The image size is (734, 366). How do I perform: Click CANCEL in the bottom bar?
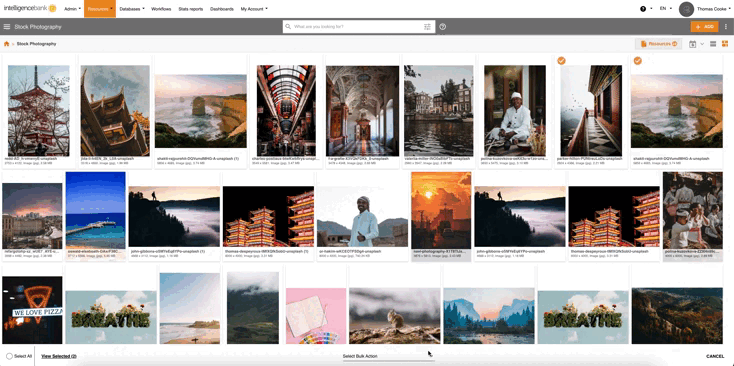tap(715, 356)
